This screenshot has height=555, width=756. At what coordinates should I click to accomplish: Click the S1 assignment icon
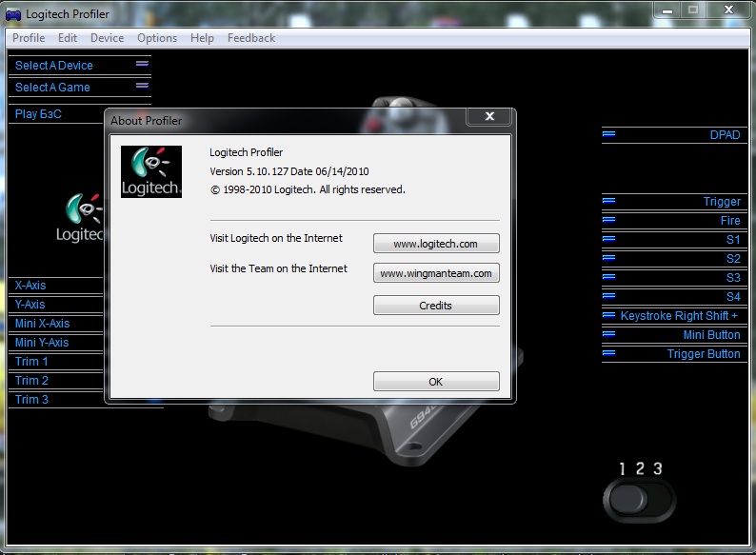point(609,239)
